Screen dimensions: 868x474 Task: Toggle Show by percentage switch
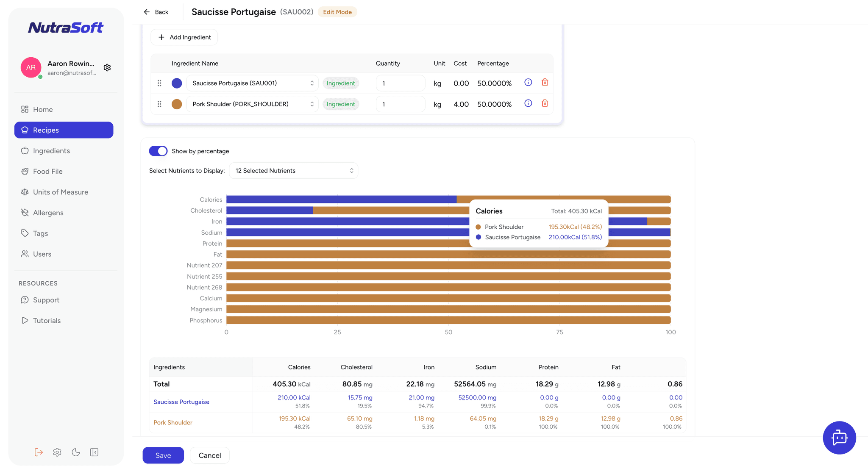tap(158, 151)
